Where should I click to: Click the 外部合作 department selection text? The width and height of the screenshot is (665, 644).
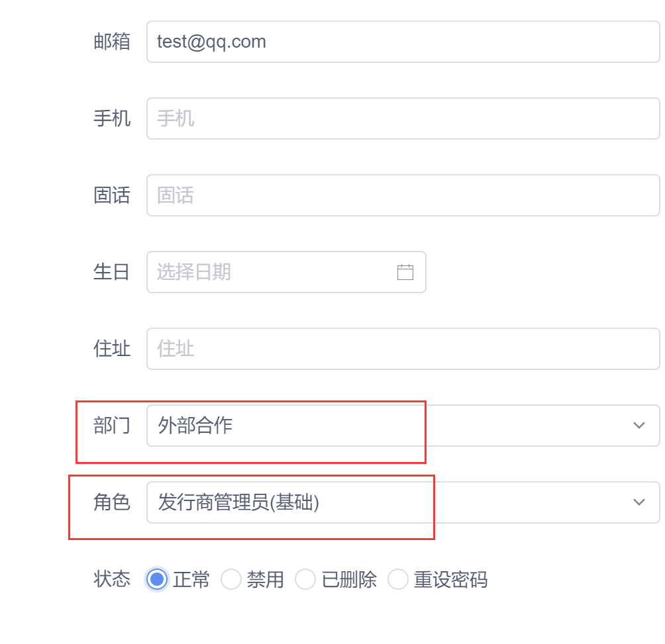tap(195, 426)
